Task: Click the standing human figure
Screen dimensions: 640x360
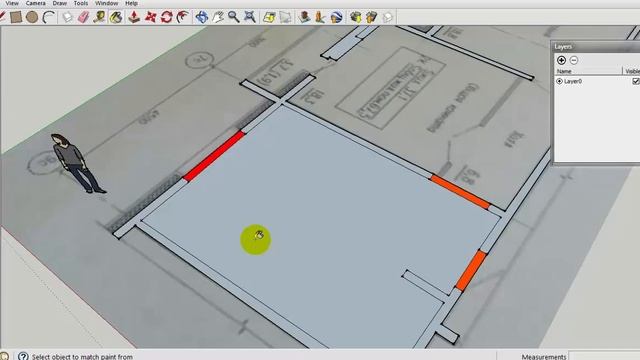Action: [77, 163]
